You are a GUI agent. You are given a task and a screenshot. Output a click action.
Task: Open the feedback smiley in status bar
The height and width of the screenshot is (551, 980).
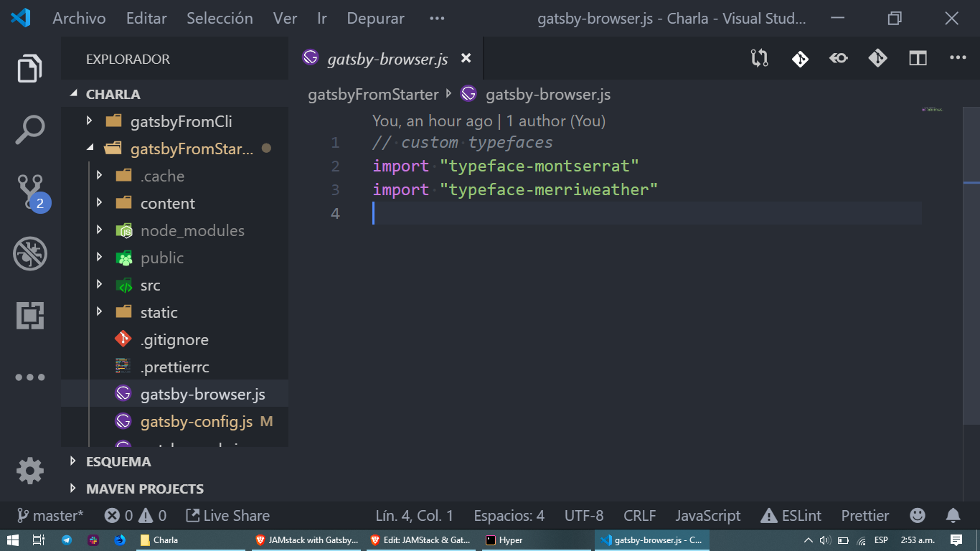(x=917, y=515)
